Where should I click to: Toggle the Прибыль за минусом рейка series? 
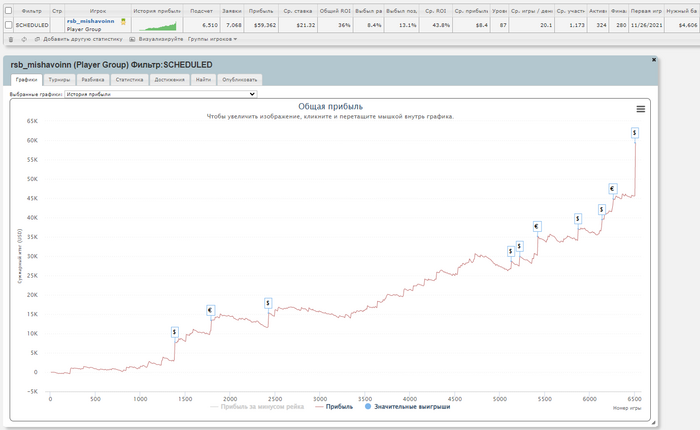tap(257, 407)
